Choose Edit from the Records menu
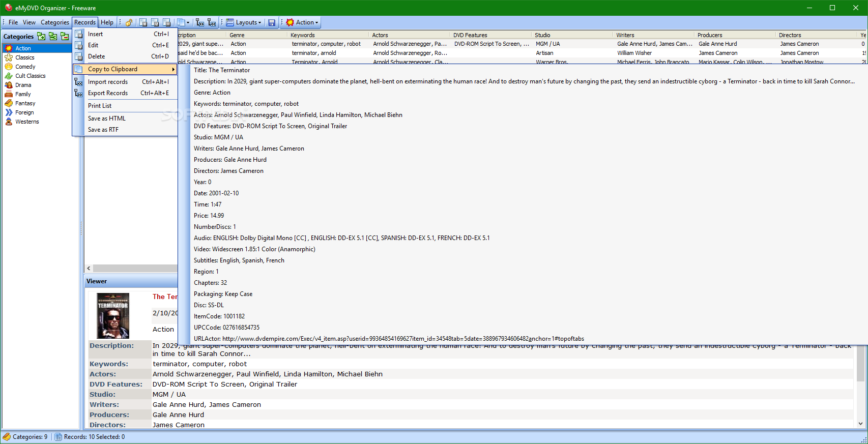 click(x=125, y=45)
